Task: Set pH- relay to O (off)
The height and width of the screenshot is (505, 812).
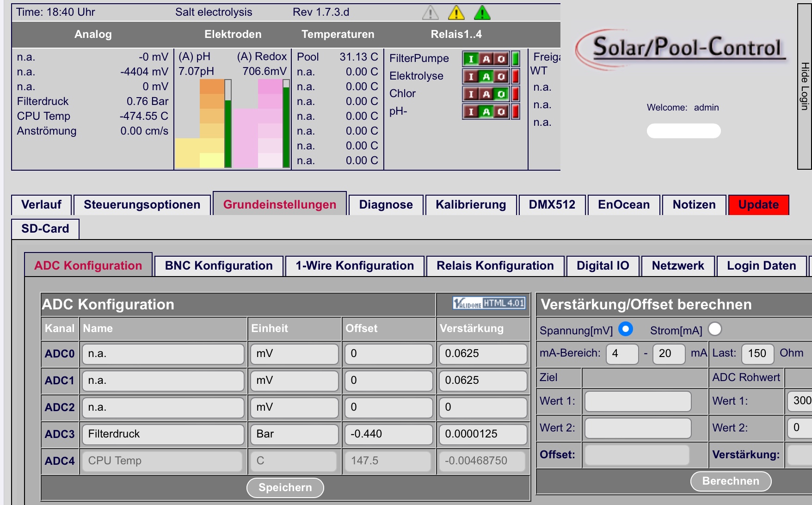Action: pyautogui.click(x=501, y=111)
